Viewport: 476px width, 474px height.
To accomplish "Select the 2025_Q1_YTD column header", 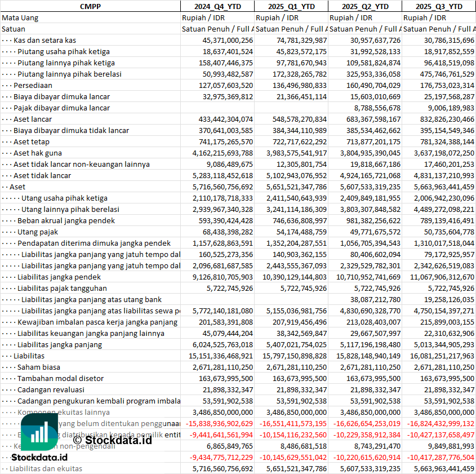I will coord(291,6).
